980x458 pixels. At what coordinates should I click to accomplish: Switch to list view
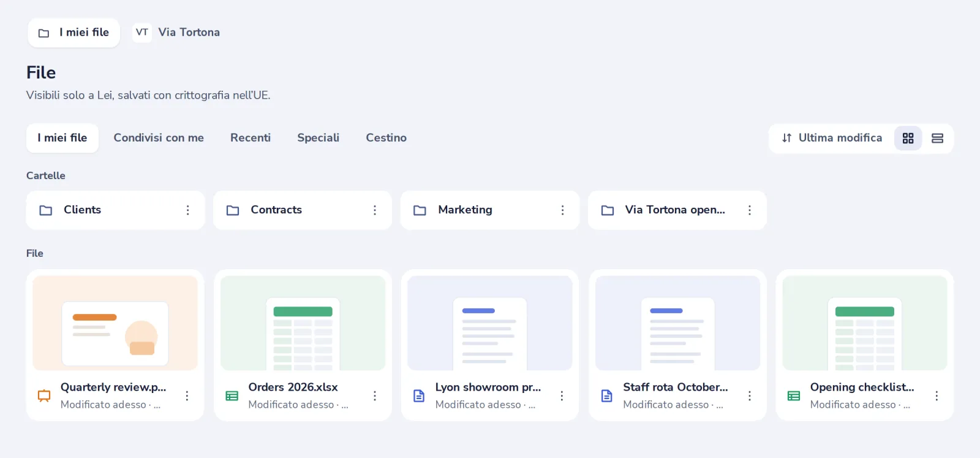tap(937, 139)
